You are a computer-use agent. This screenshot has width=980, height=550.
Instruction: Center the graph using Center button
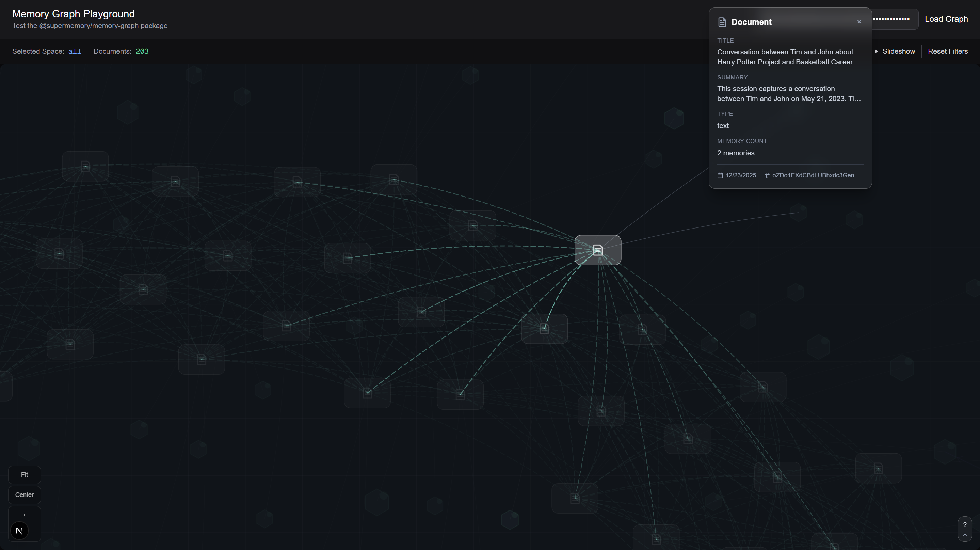tap(25, 495)
